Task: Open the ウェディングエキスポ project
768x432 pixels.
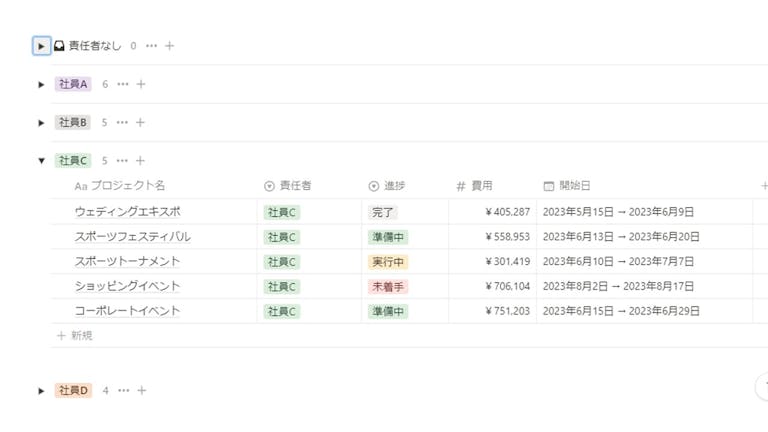Action: 128,212
